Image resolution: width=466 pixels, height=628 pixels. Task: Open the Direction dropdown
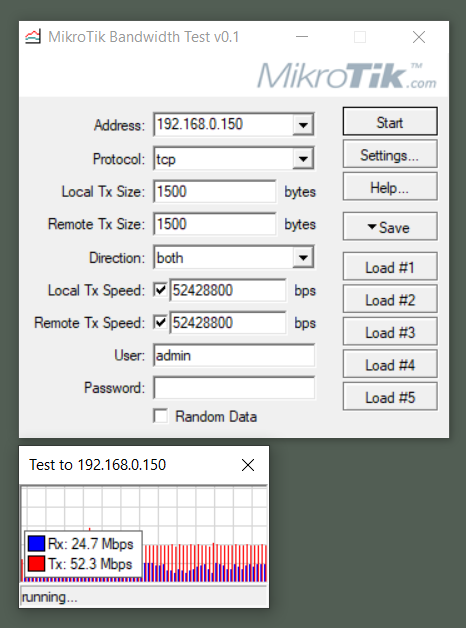pyautogui.click(x=303, y=258)
